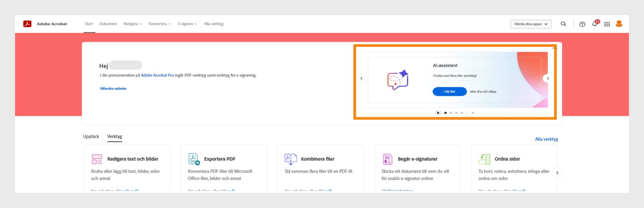Open notifications bell icon
The height and width of the screenshot is (208, 644).
pos(595,24)
